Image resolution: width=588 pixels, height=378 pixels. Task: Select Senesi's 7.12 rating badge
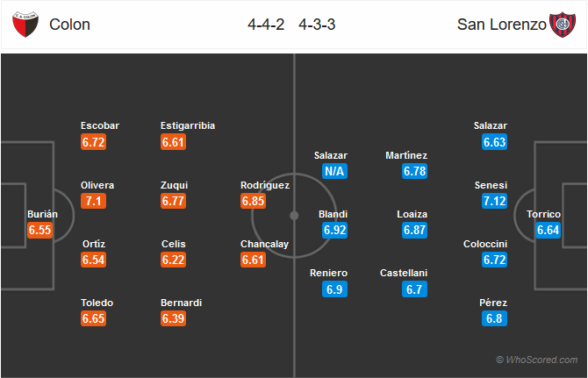[494, 201]
